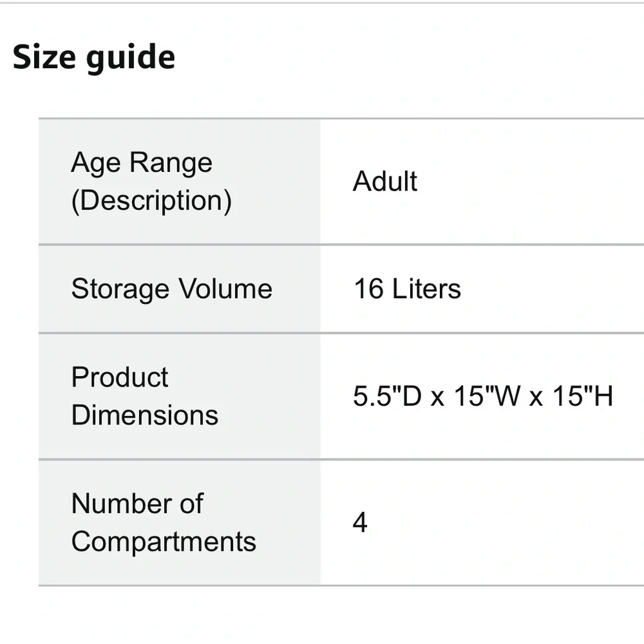This screenshot has height=644, width=644.
Task: Select the Age Range (Description) label
Action: 151,182
